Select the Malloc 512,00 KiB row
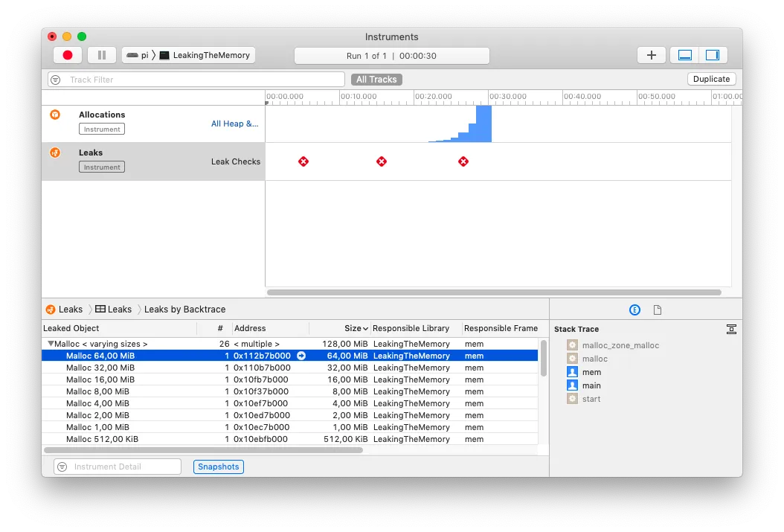 coord(290,439)
